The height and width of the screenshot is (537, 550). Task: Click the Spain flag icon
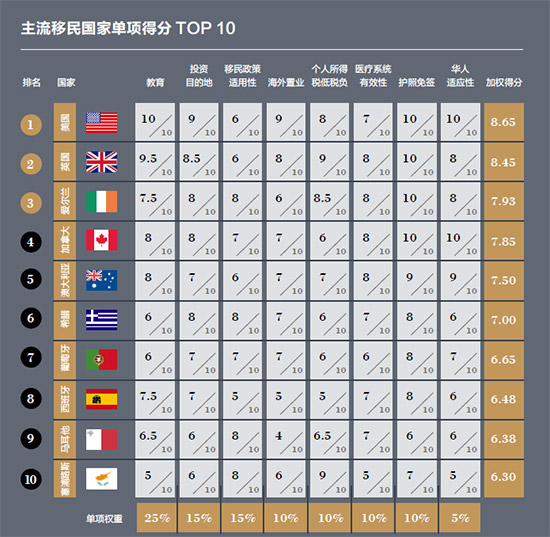click(x=102, y=399)
